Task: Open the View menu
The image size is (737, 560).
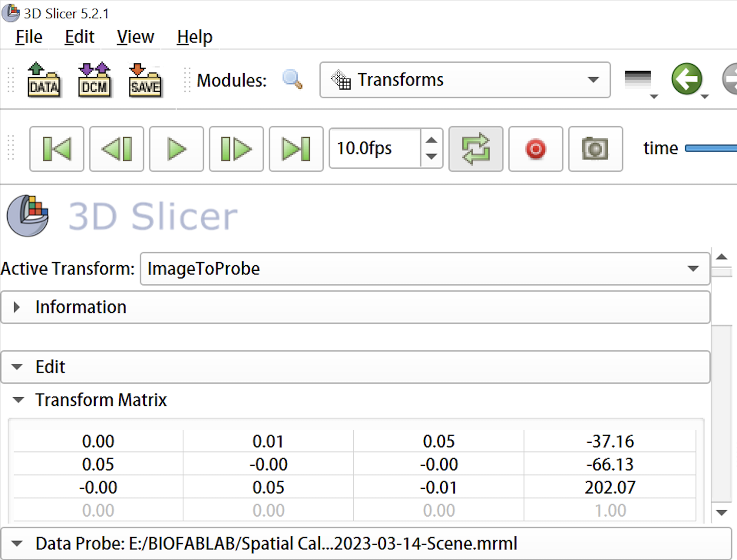Action: point(135,37)
